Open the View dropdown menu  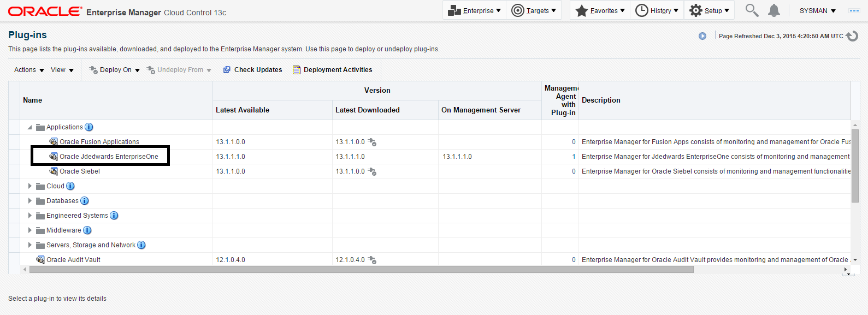coord(62,70)
